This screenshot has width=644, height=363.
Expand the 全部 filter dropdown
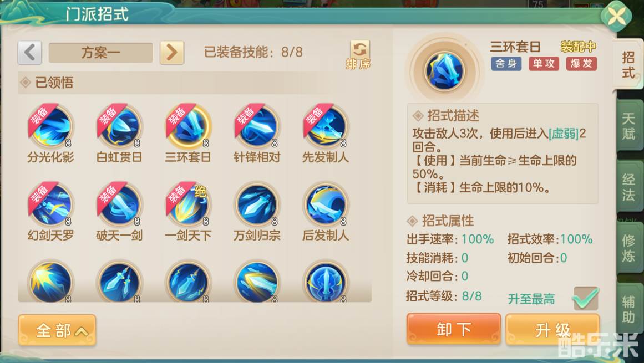pyautogui.click(x=57, y=330)
